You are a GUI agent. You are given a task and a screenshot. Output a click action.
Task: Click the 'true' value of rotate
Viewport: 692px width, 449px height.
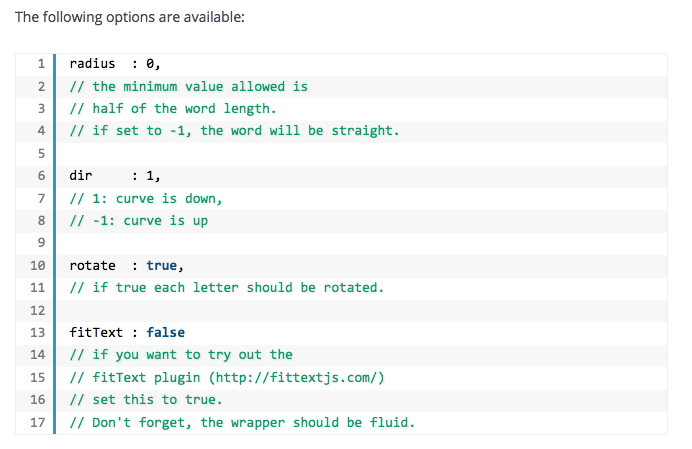point(162,265)
